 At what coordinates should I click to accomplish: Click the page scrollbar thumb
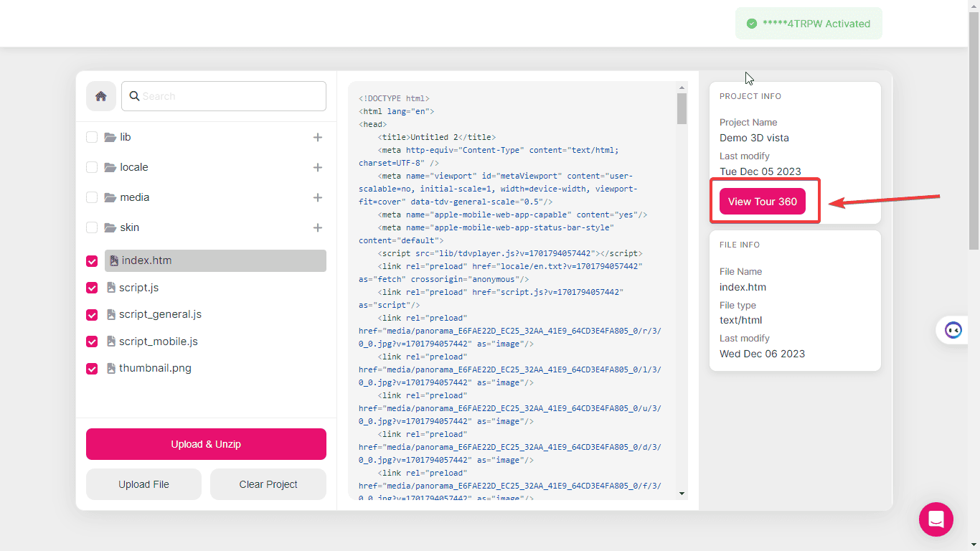[974, 129]
